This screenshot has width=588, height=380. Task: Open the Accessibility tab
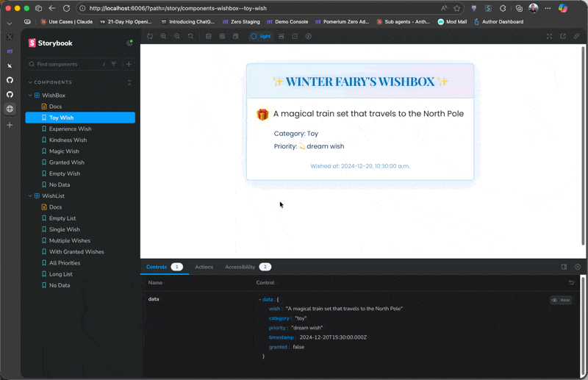pos(240,267)
